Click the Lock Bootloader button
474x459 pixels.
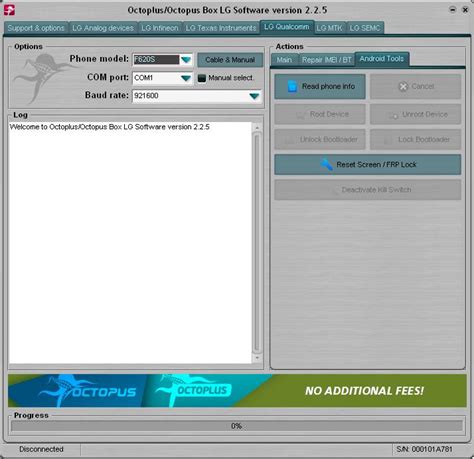pyautogui.click(x=416, y=139)
